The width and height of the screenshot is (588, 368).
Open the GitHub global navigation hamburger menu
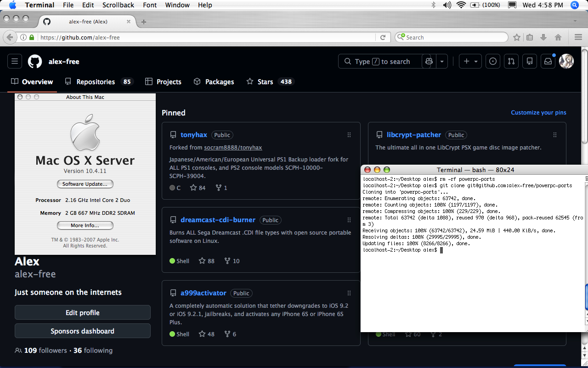click(x=15, y=61)
